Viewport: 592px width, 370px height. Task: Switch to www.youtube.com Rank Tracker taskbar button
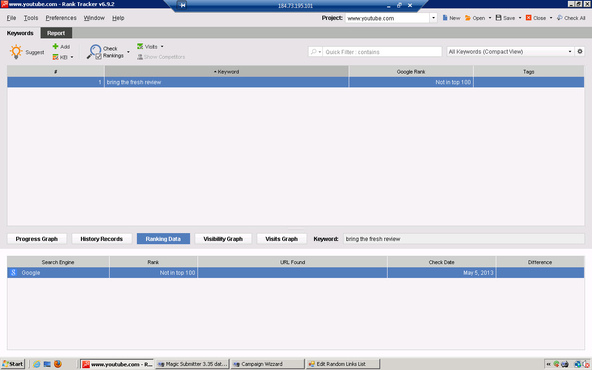pyautogui.click(x=117, y=364)
